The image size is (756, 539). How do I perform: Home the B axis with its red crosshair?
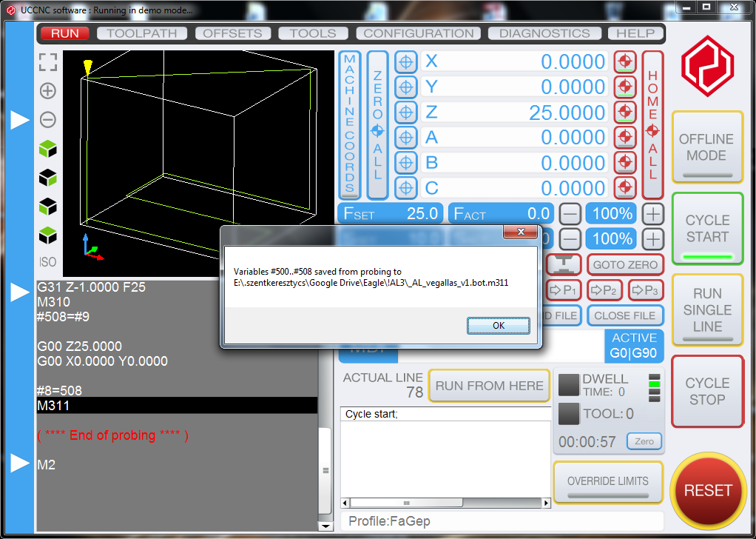click(625, 163)
